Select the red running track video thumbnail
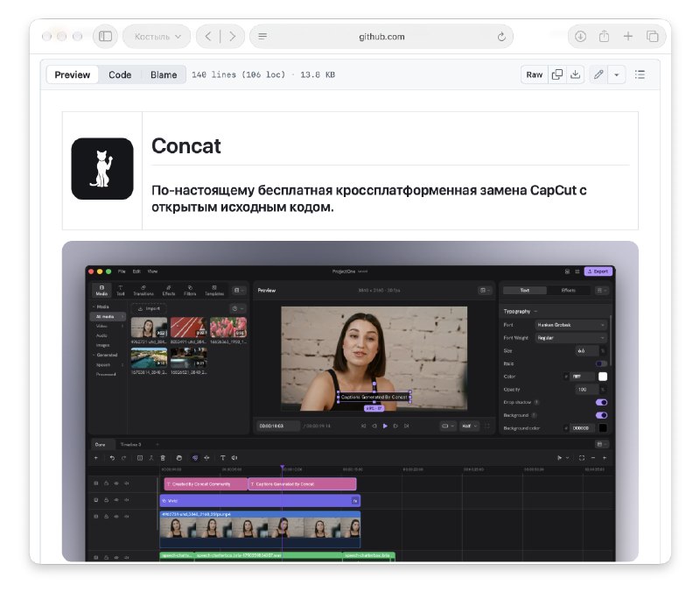 coord(189,327)
